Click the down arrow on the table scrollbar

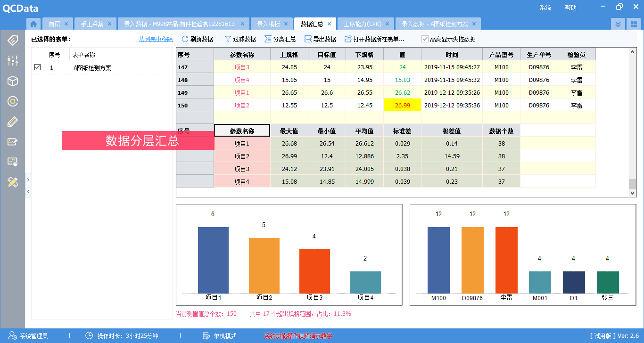633,193
